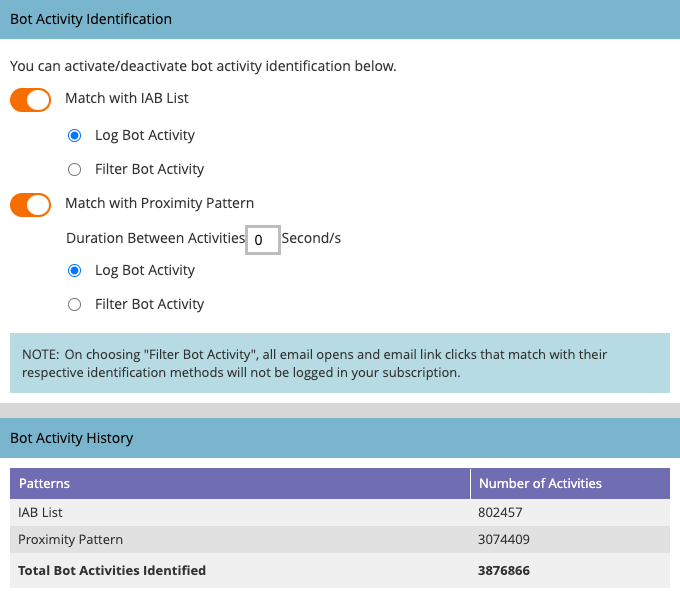
Task: Toggle the Match with Proximity Pattern switch
Action: (x=30, y=205)
